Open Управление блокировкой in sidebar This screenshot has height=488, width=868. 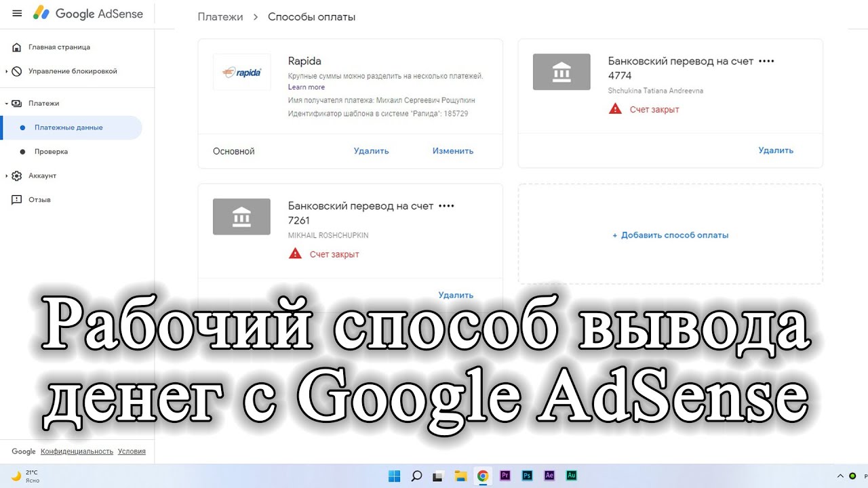coord(73,71)
